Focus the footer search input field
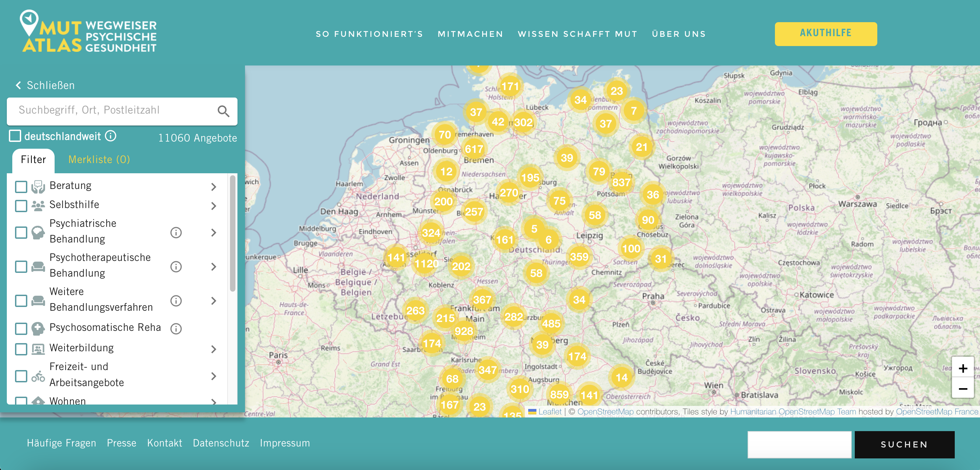Image resolution: width=980 pixels, height=470 pixels. tap(799, 444)
